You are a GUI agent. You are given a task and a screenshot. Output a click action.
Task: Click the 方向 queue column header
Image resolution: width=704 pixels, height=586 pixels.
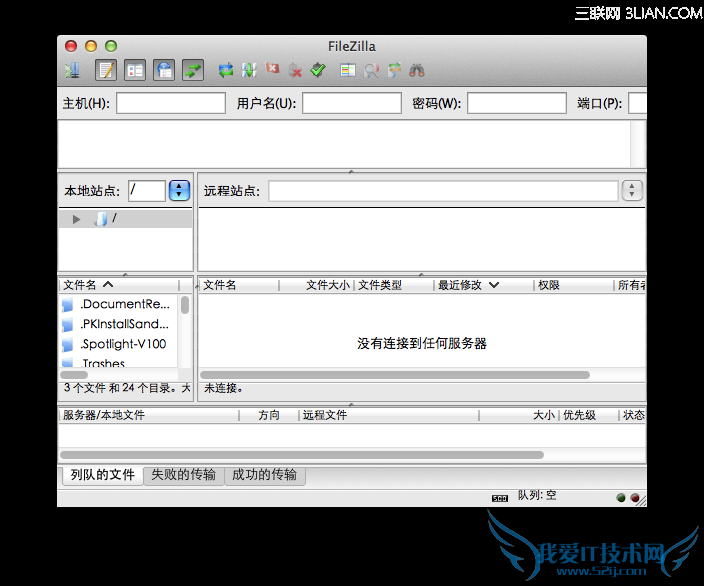coord(269,415)
